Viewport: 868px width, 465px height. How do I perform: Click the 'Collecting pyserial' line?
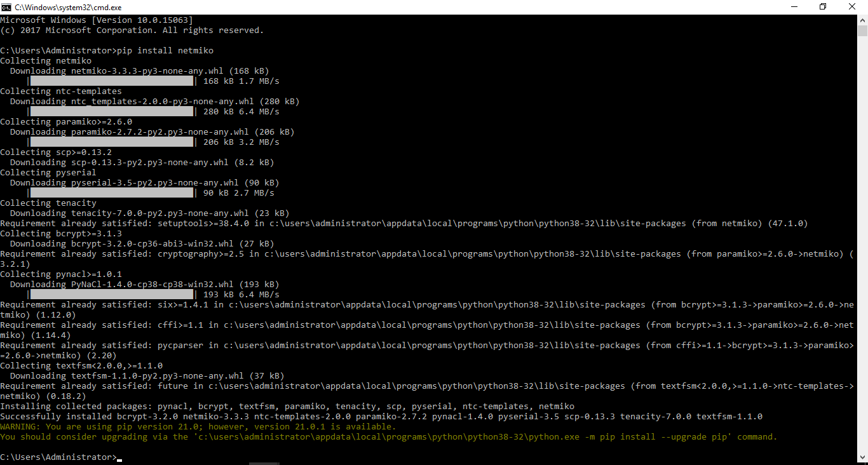tap(48, 173)
